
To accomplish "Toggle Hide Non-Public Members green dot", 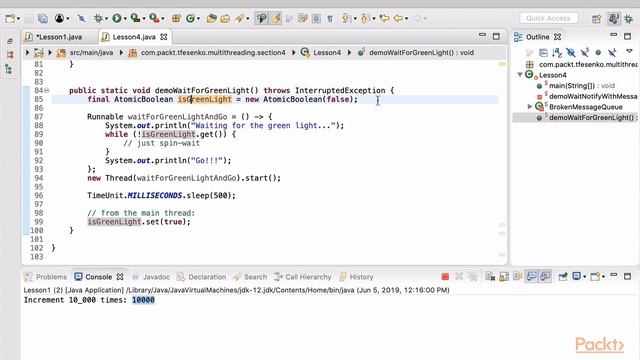I will tap(598, 52).
